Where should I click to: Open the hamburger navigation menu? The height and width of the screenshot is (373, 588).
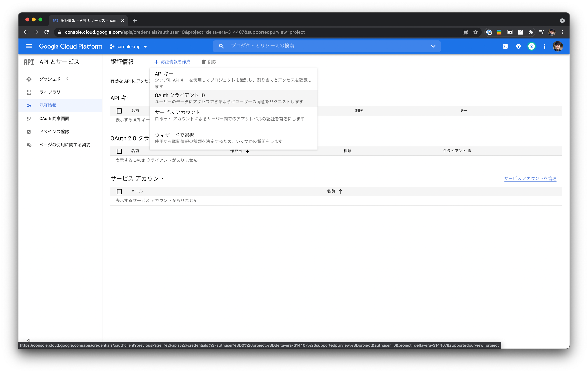29,46
